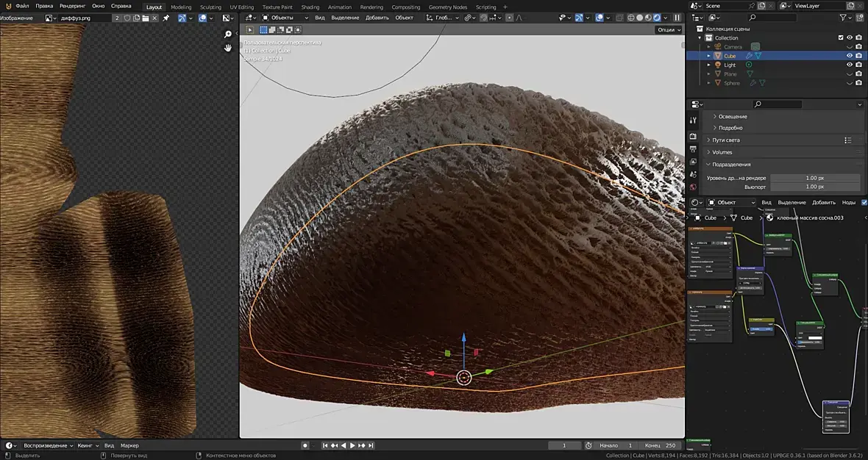Toggle visibility of Light object
Screen dimensions: 868x460
[849, 65]
